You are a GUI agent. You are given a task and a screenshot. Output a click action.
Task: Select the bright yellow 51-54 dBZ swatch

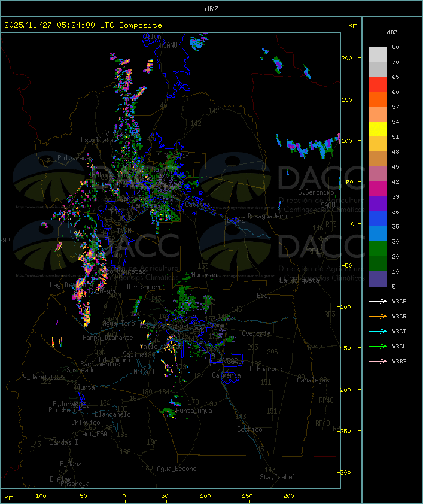coord(378,129)
